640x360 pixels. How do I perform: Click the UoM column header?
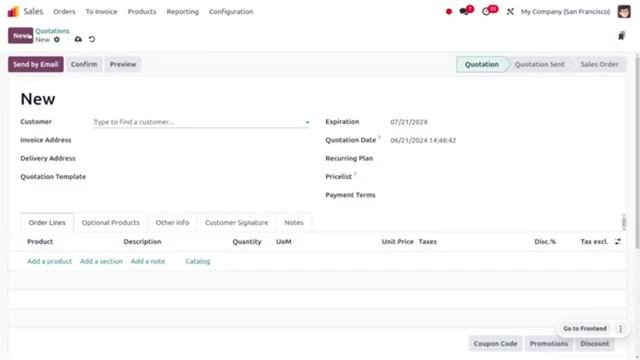point(284,242)
